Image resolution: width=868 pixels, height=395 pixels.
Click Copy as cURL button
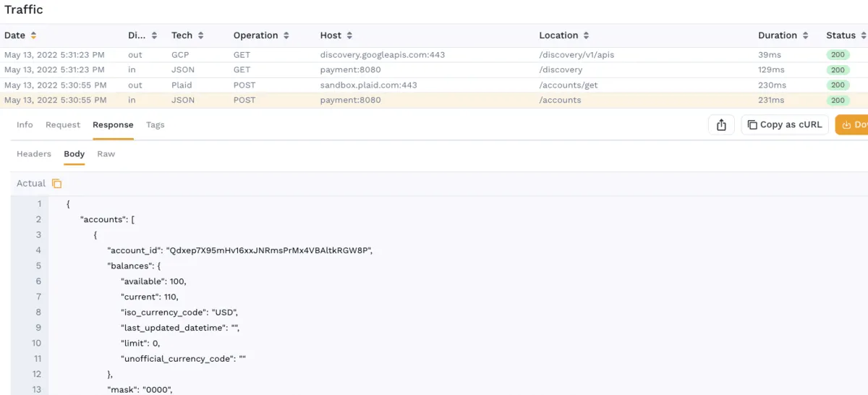(x=785, y=125)
